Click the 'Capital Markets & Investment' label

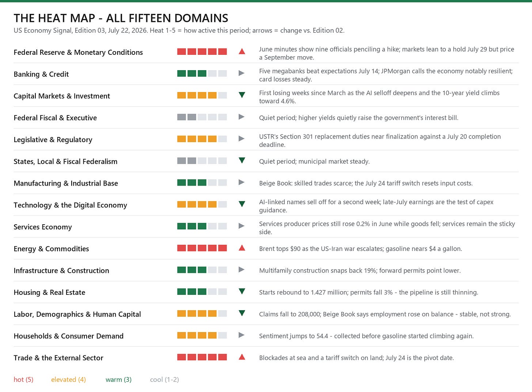[62, 96]
